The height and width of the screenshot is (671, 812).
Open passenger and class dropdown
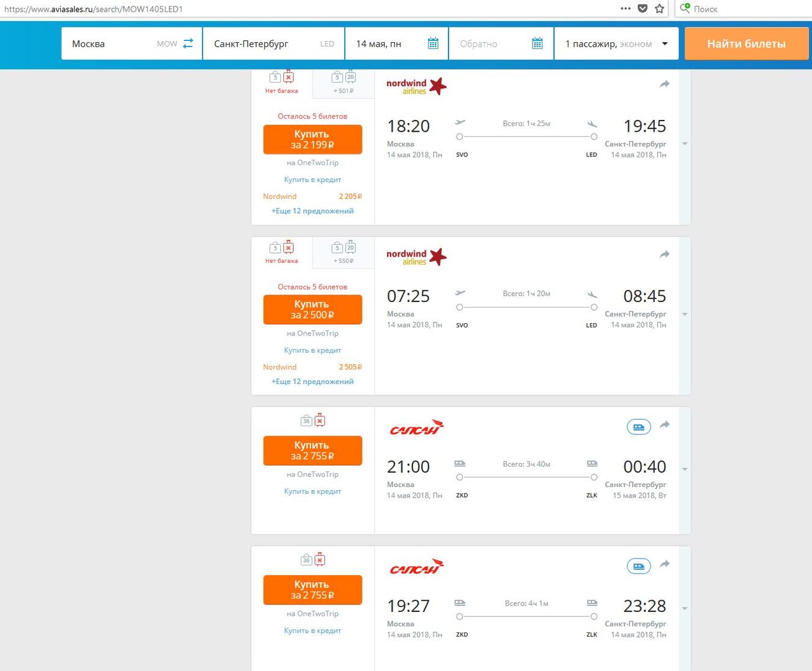(x=616, y=43)
